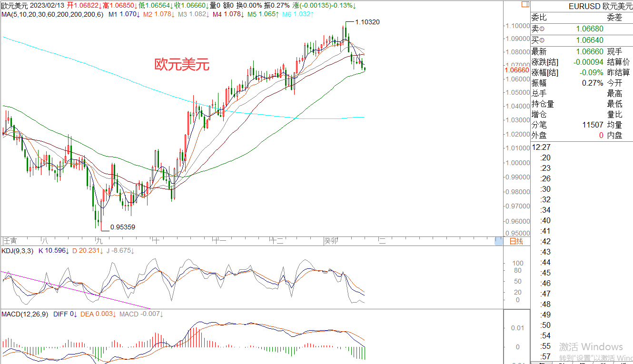This screenshot has height=364, width=633.
Task: Click the D 20.231 value in KDJ header
Action: (89, 251)
